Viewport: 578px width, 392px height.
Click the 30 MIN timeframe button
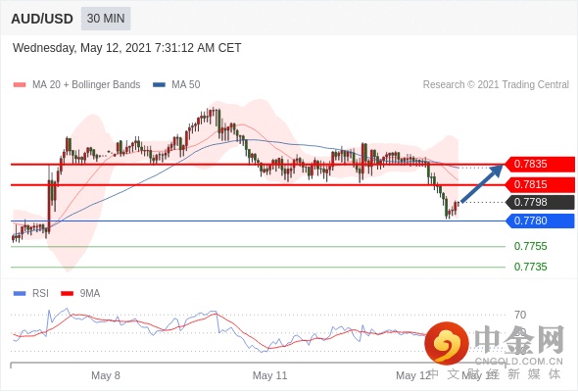click(106, 19)
